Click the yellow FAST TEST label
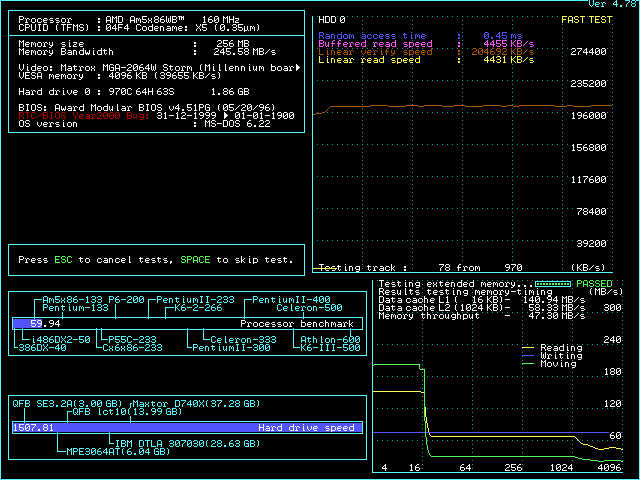The width and height of the screenshot is (640, 480). coord(587,20)
